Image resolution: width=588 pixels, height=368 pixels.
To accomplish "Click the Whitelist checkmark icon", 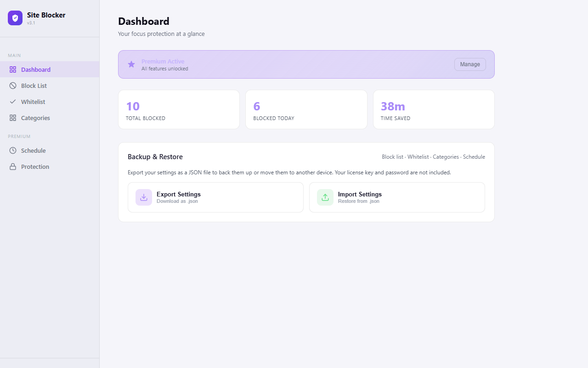I will tap(13, 102).
